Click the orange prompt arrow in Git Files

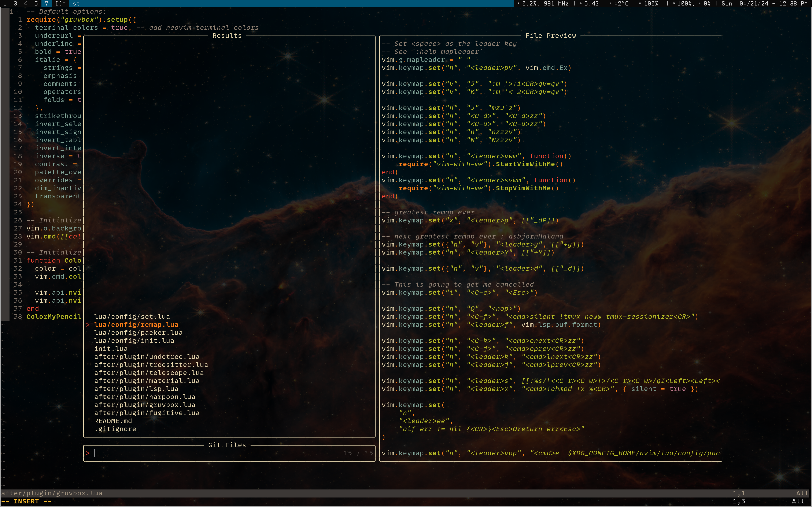tap(88, 453)
